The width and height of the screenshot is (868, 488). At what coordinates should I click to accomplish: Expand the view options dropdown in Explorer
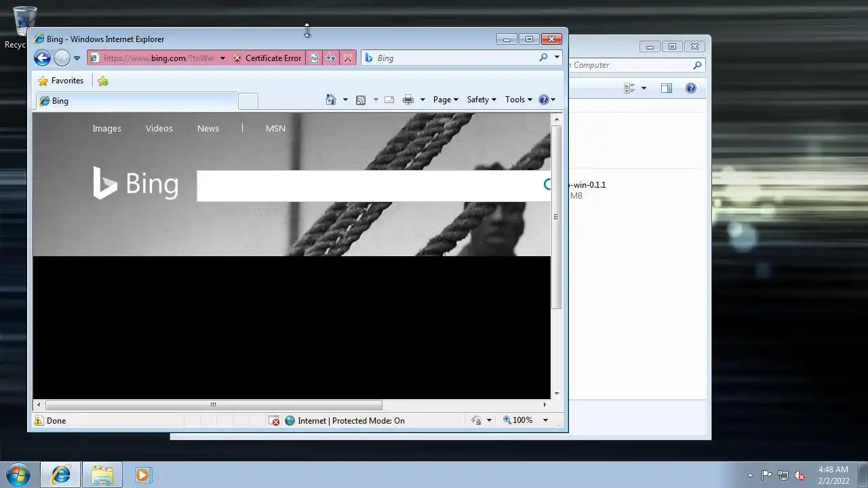[644, 88]
